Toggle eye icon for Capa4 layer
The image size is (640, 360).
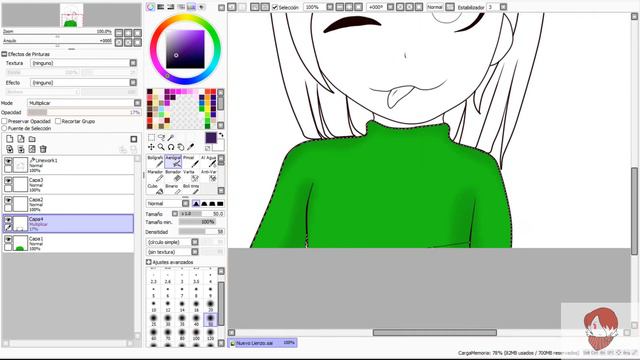pos(8,220)
